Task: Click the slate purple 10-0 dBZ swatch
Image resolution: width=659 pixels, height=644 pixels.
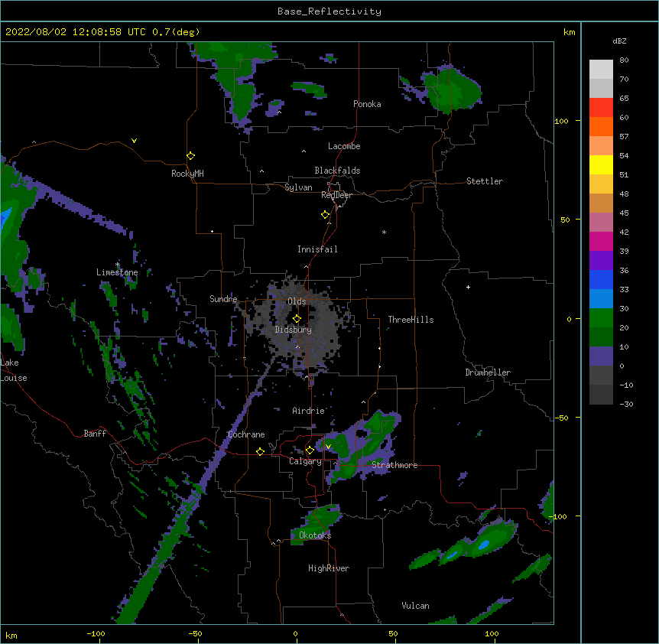Action: pyautogui.click(x=601, y=356)
